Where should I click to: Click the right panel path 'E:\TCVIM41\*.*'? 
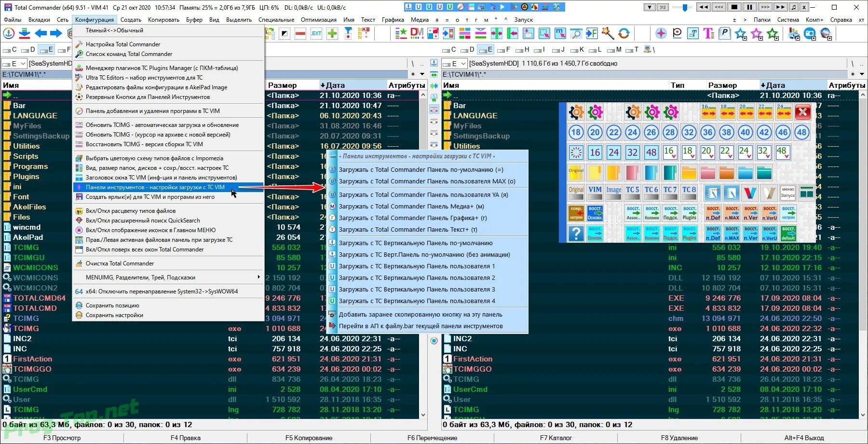pyautogui.click(x=464, y=74)
